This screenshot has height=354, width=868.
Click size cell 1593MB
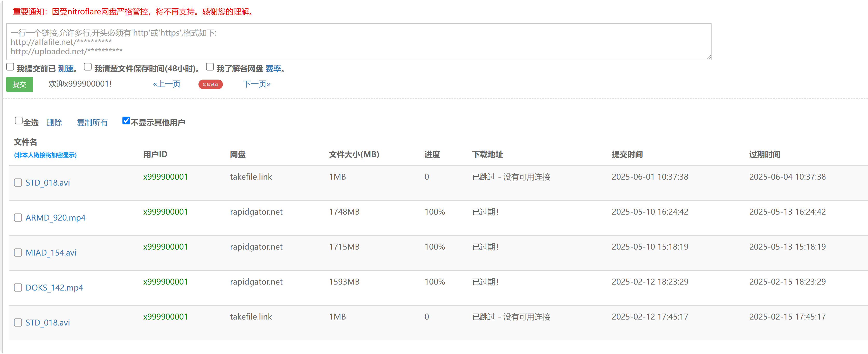coord(344,282)
